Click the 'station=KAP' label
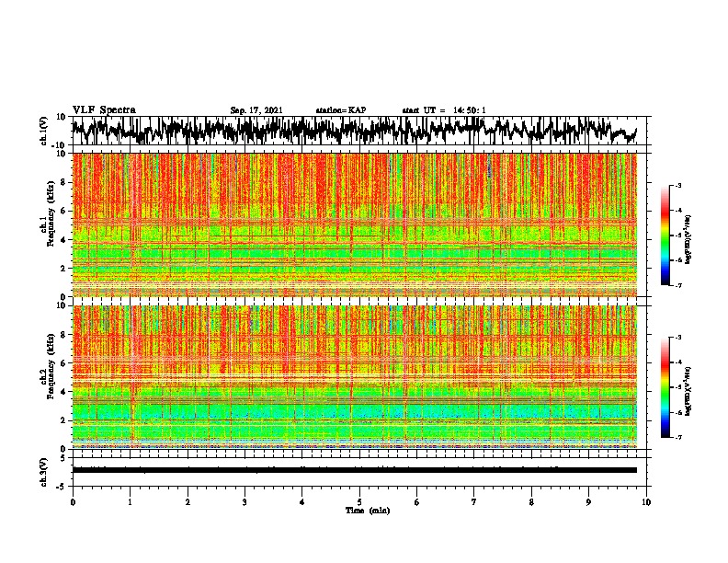Viewport: 728px width, 563px height. [341, 110]
